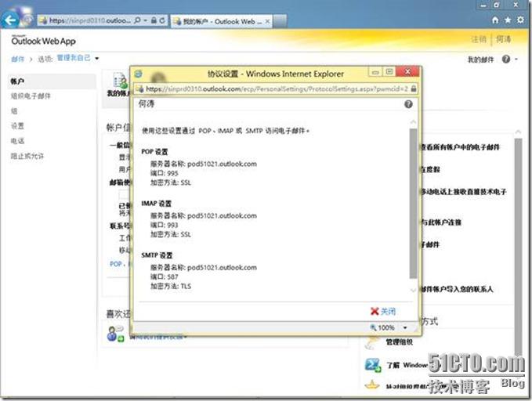This screenshot has width=532, height=401.
Task: Select the SMTP encryption TLS text
Action: point(186,287)
